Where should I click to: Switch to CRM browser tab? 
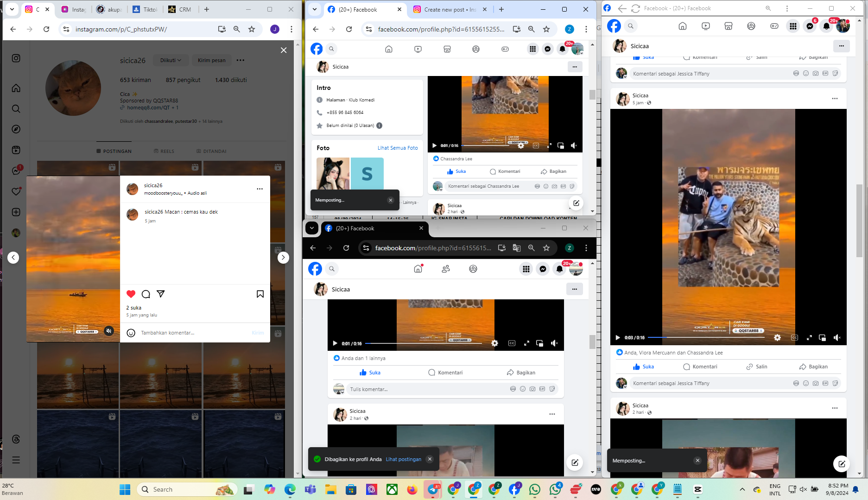[x=180, y=9]
